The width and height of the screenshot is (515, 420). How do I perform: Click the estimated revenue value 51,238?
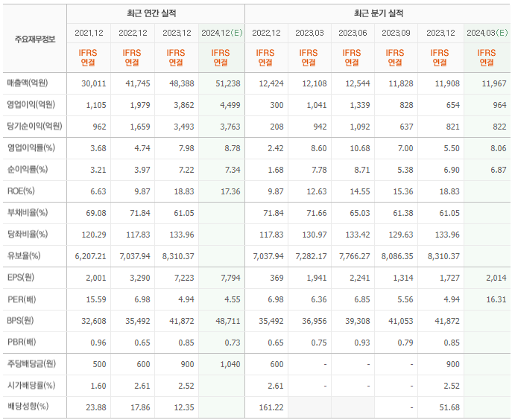[228, 83]
